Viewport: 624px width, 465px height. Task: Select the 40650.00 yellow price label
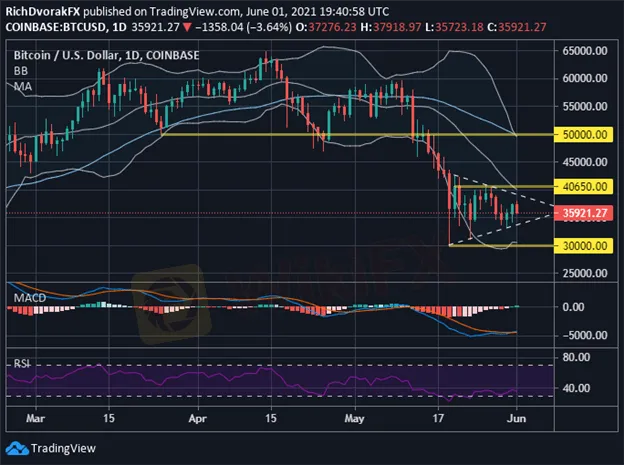coord(583,187)
